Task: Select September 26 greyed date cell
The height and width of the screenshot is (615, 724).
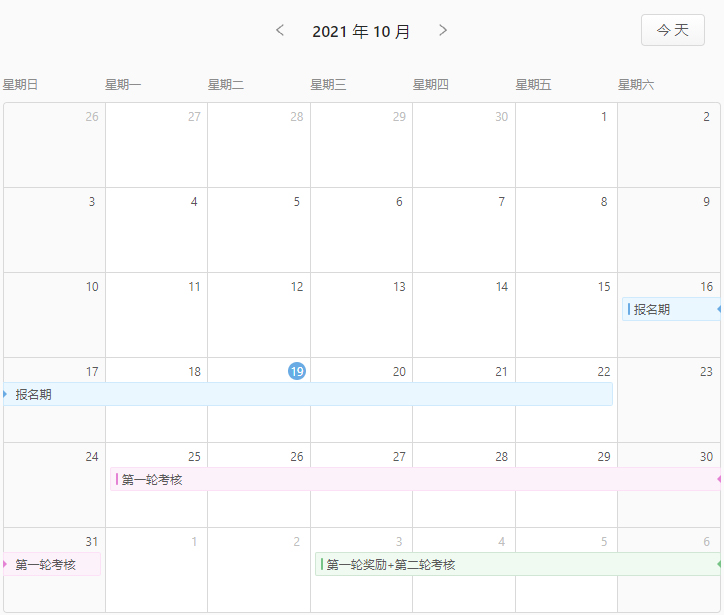Action: pyautogui.click(x=54, y=145)
